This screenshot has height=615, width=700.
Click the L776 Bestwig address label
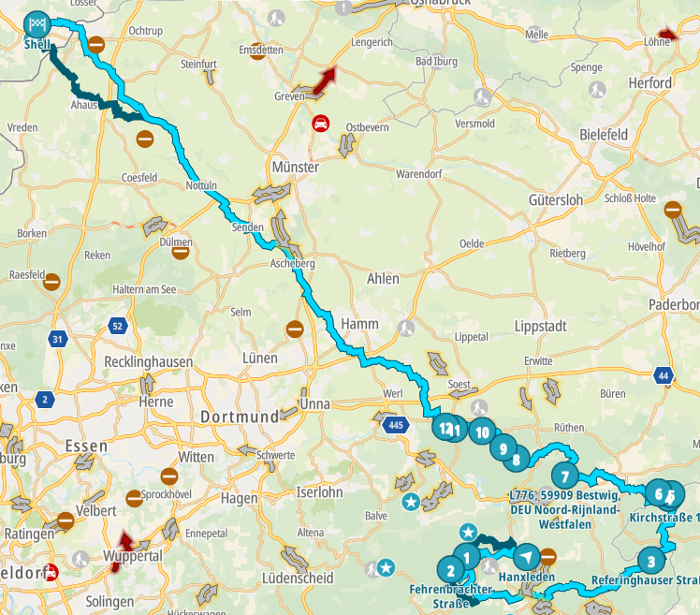pos(564,509)
